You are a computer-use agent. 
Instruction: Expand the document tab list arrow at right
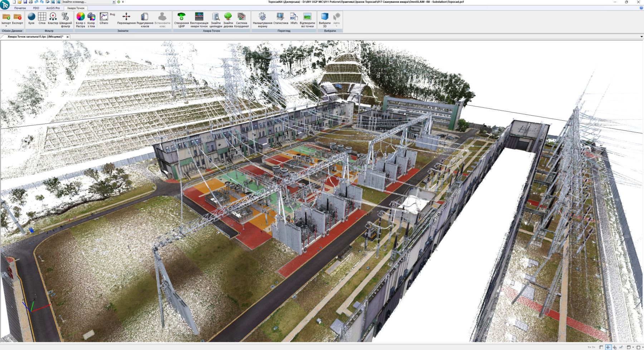click(x=641, y=37)
